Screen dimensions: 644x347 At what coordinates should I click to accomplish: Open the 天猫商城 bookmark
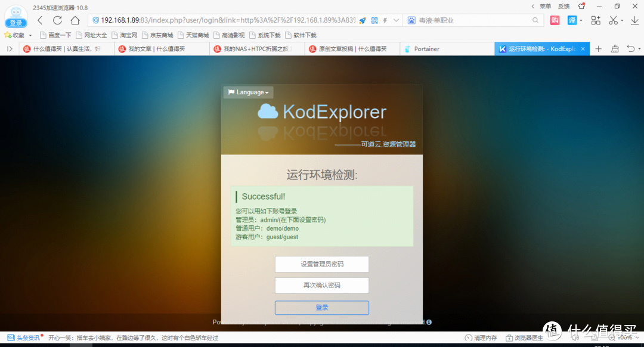tap(193, 35)
